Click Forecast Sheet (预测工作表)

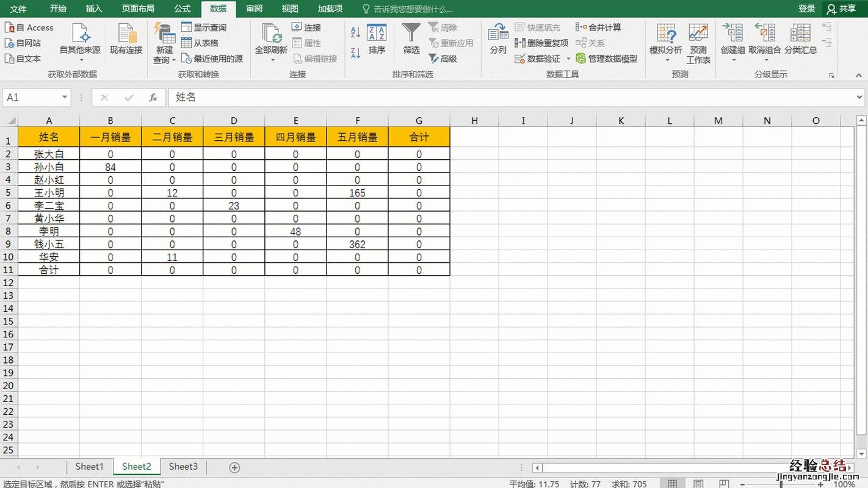click(x=698, y=43)
